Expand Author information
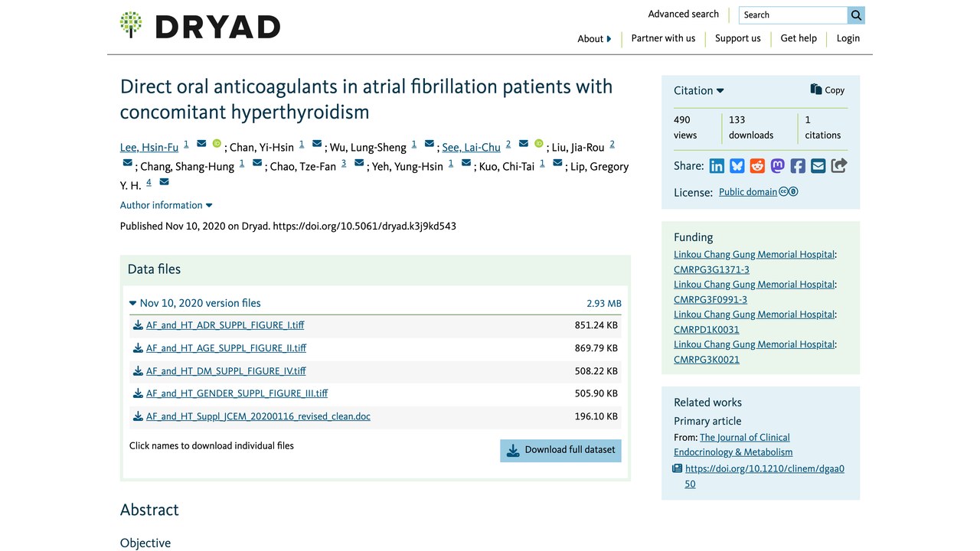The width and height of the screenshot is (980, 551). (166, 205)
